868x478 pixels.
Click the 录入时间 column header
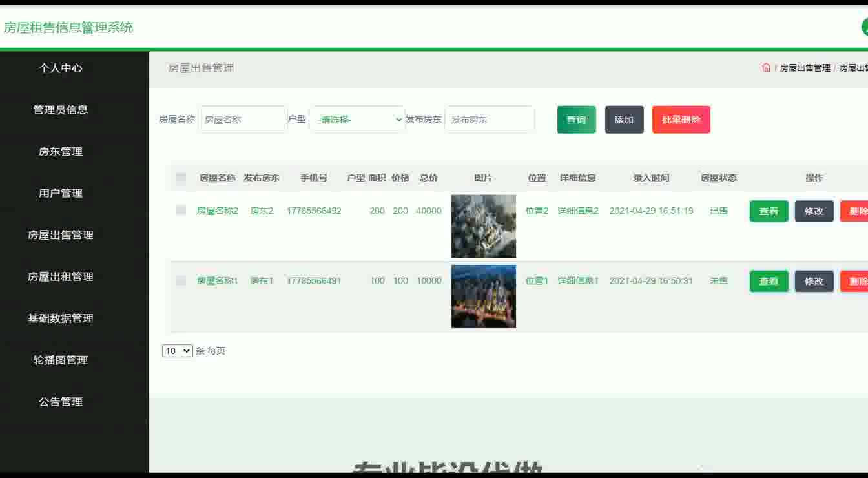(651, 178)
